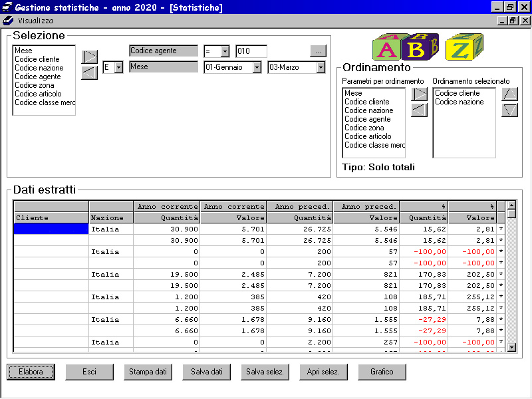Click the Salva selez. button
Image resolution: width=532 pixels, height=399 pixels.
click(265, 372)
